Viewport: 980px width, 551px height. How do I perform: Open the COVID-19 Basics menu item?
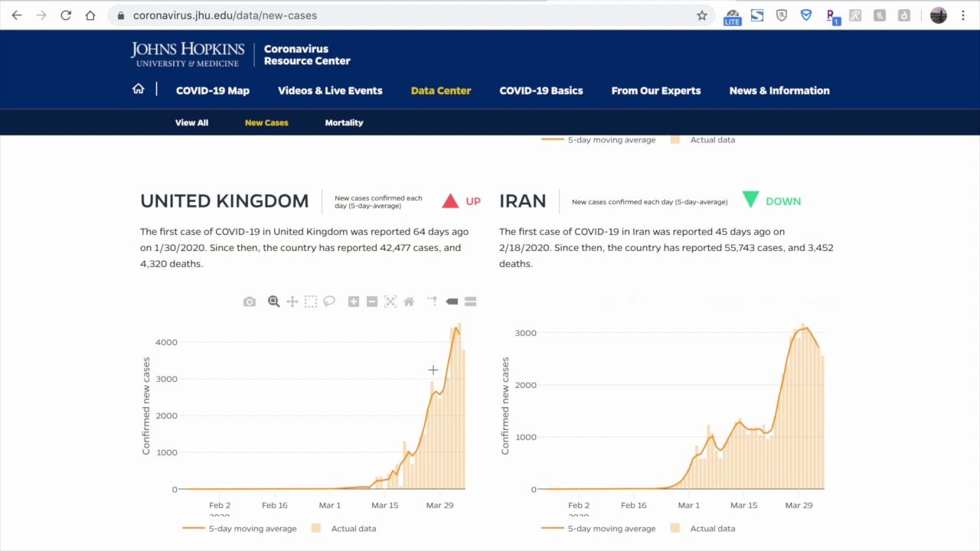[x=541, y=90]
